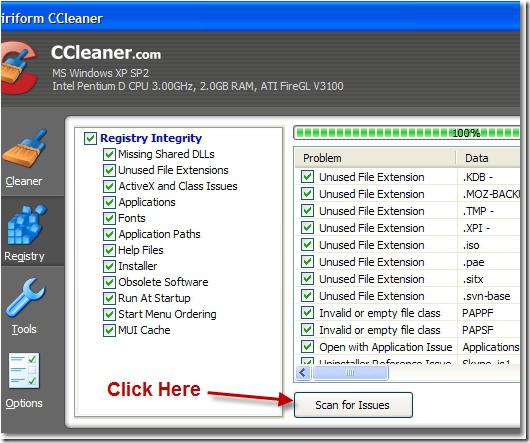Screen dimensions: 530x443
Task: Select 'Invalid or empty file class' PAPPF text
Action: [380, 313]
